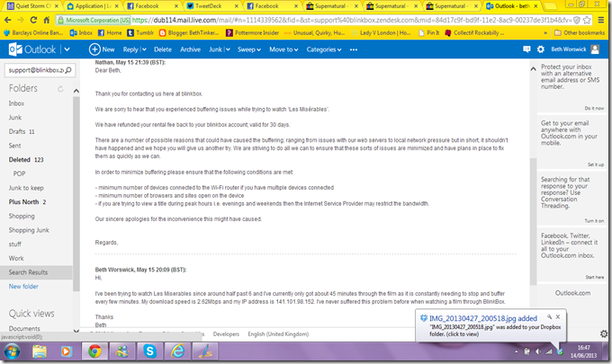Open the Sweep dropdown
Viewport: 612px width, 364px height.
[249, 49]
